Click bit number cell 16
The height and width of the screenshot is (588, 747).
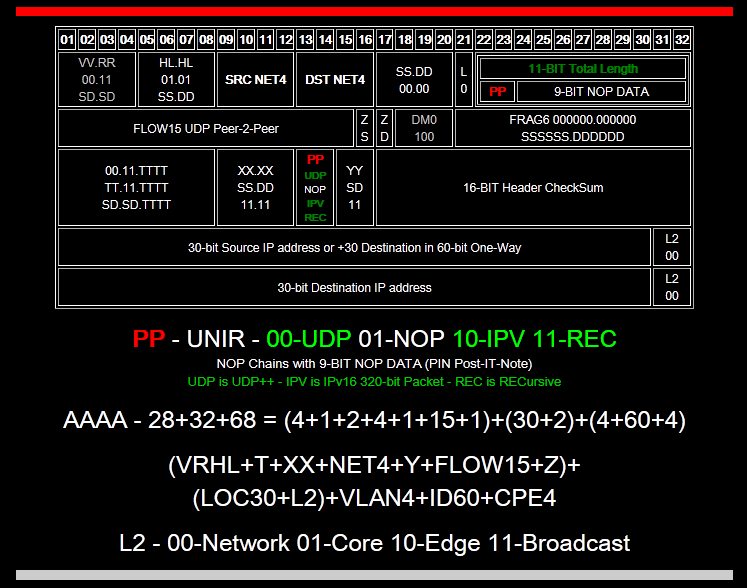point(365,39)
